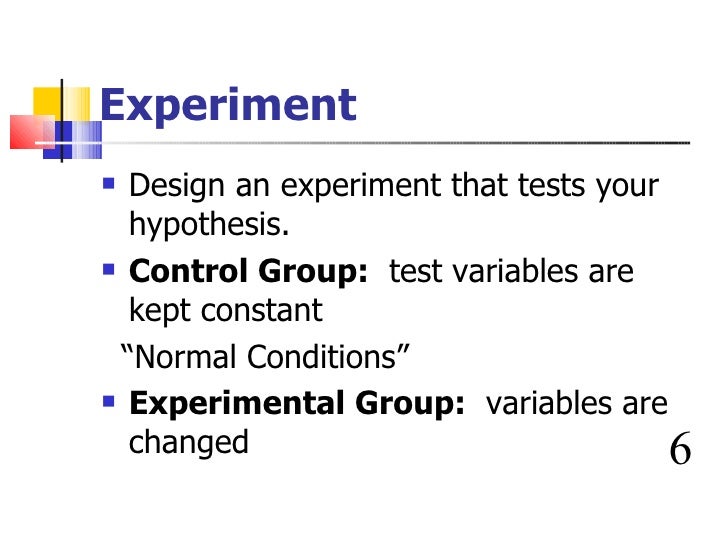The image size is (728, 546).
Task: Click the text 'kept constant'
Action: coord(226,311)
